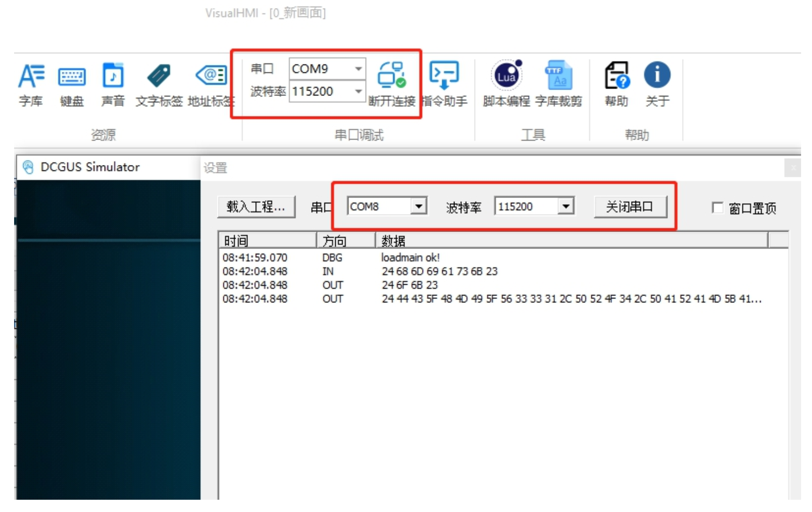Screen dimensions: 812x512
Task: Select the 文字标签 text label icon
Action: coord(159,84)
